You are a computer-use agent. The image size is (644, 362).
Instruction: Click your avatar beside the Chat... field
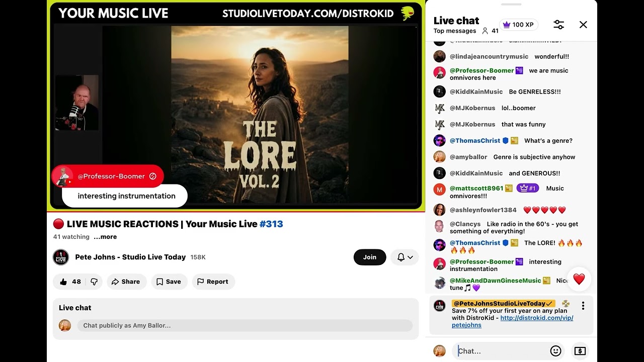[x=439, y=351]
